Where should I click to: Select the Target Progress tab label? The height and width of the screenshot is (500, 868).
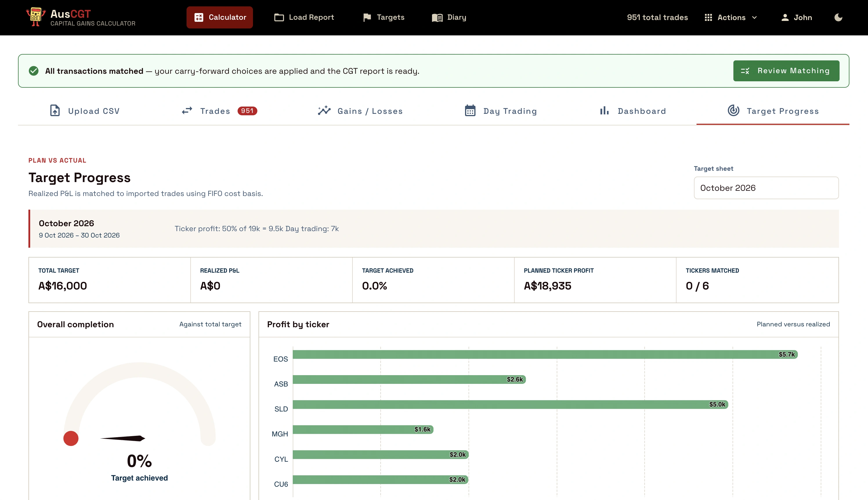[x=783, y=111]
